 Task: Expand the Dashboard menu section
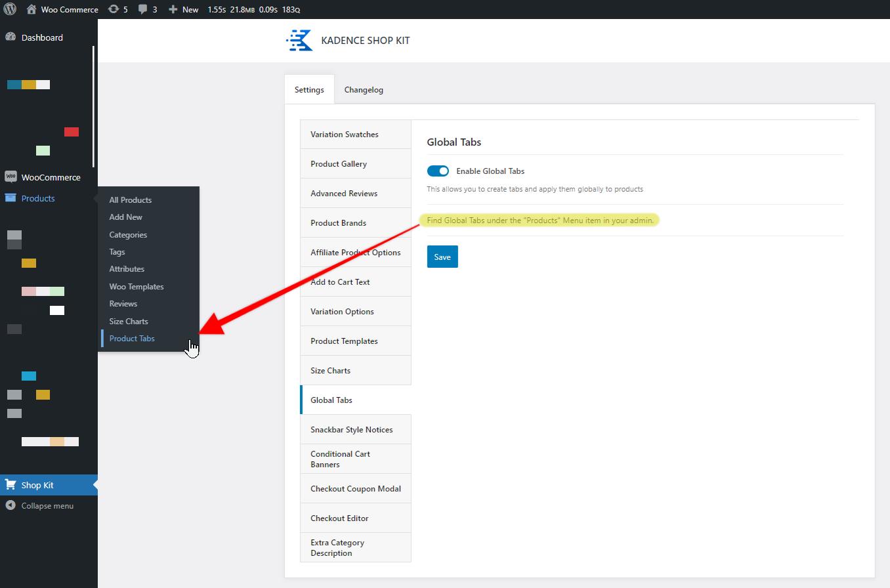point(41,37)
